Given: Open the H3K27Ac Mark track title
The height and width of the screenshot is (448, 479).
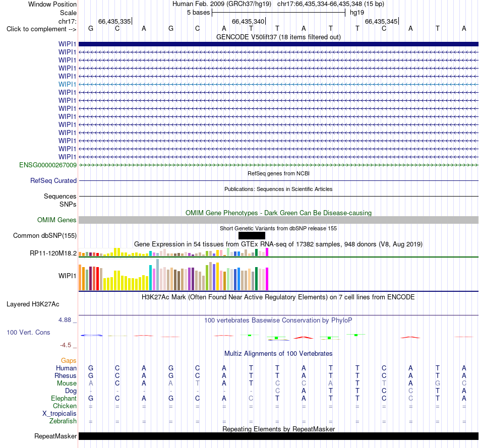Looking at the screenshot, I should pyautogui.click(x=278, y=297).
